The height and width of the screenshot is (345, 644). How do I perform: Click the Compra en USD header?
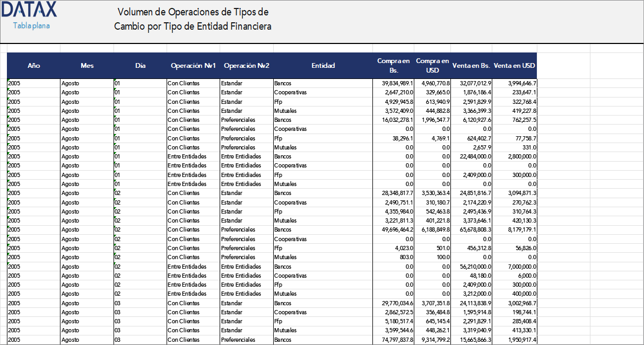[x=432, y=66]
